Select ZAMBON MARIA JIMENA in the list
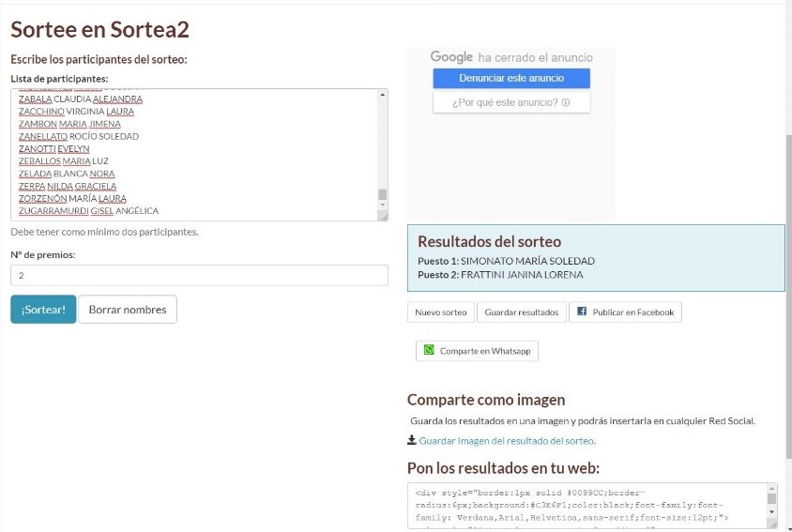This screenshot has width=792, height=532. (69, 124)
